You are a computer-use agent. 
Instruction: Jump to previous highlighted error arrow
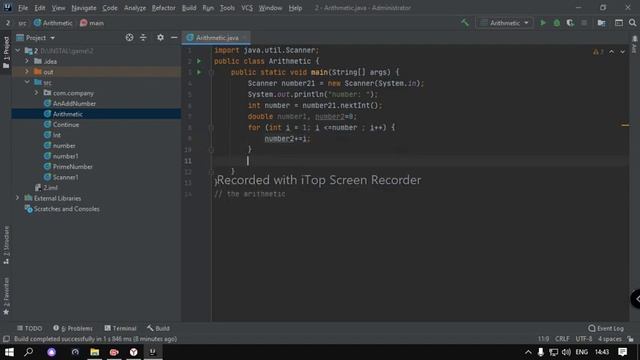tap(611, 52)
